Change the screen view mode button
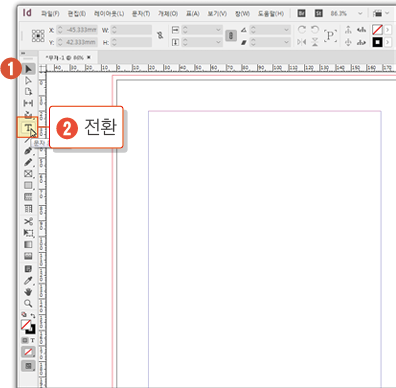The image size is (396, 388). tap(28, 366)
